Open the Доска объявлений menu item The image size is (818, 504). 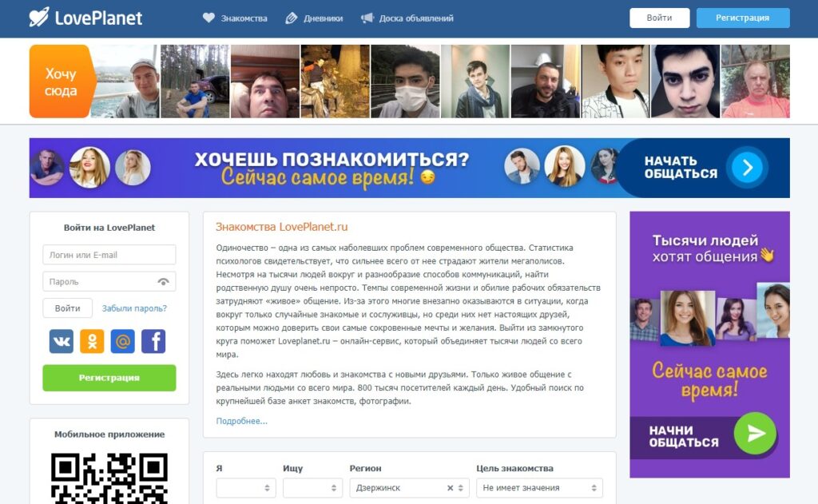(x=416, y=18)
